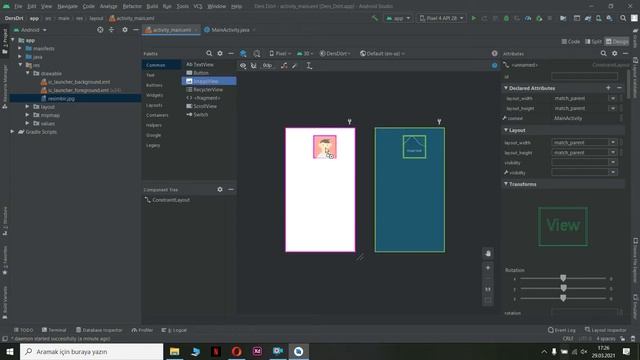Viewport: 640px width, 360px height.
Task: Open Android project view dropdown
Action: 31,30
